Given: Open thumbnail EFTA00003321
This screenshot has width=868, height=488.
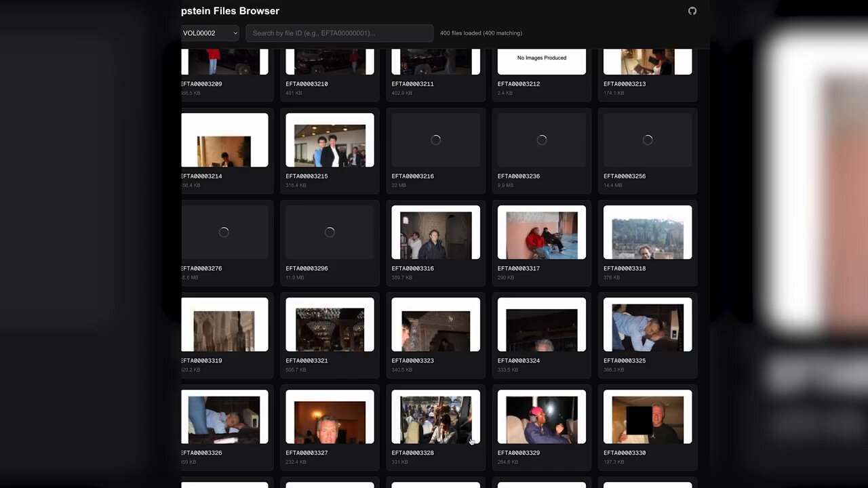Looking at the screenshot, I should click(330, 324).
